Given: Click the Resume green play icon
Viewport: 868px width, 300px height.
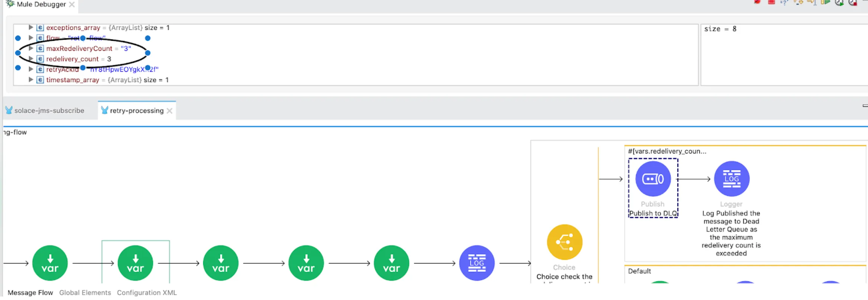Looking at the screenshot, I should pyautogui.click(x=825, y=2).
